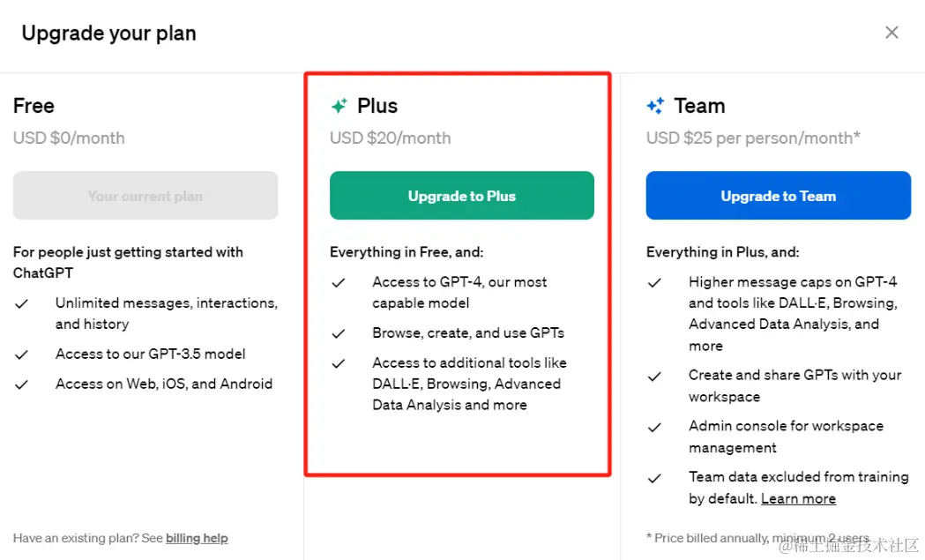Click checkmark beside Access on Web, iOS, Android
925x560 pixels.
(x=22, y=385)
